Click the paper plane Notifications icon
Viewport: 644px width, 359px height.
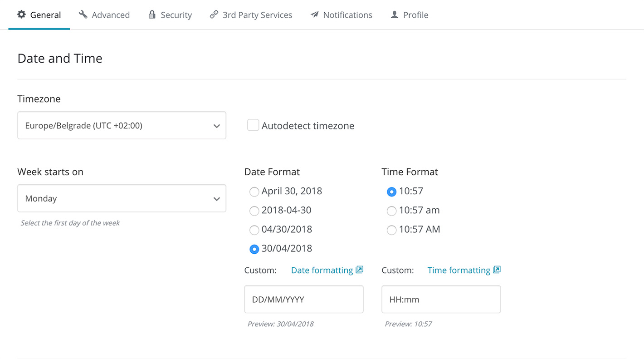point(314,15)
